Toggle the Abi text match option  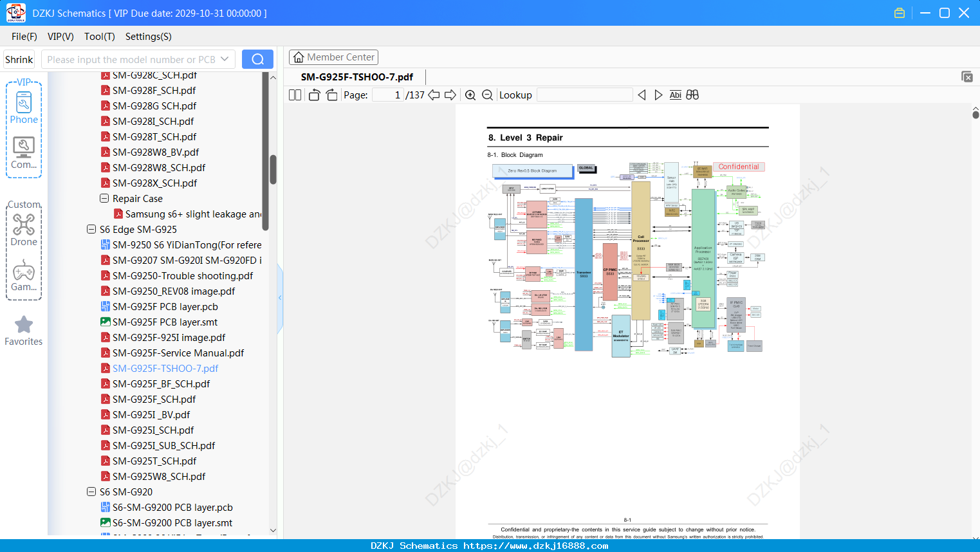tap(675, 95)
